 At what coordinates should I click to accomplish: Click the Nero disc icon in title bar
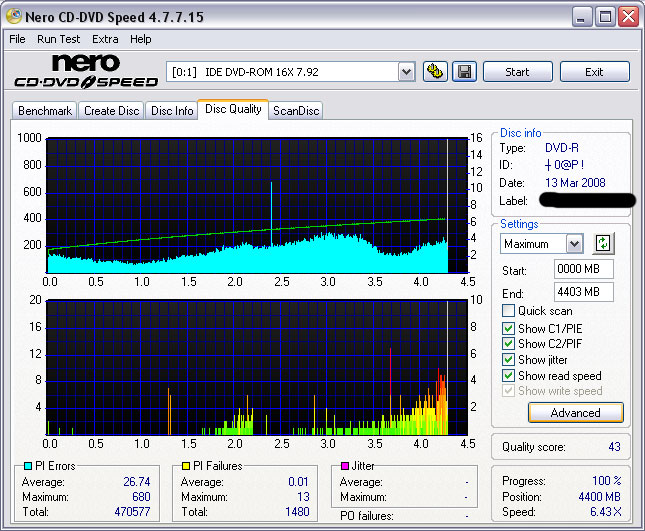(x=15, y=17)
